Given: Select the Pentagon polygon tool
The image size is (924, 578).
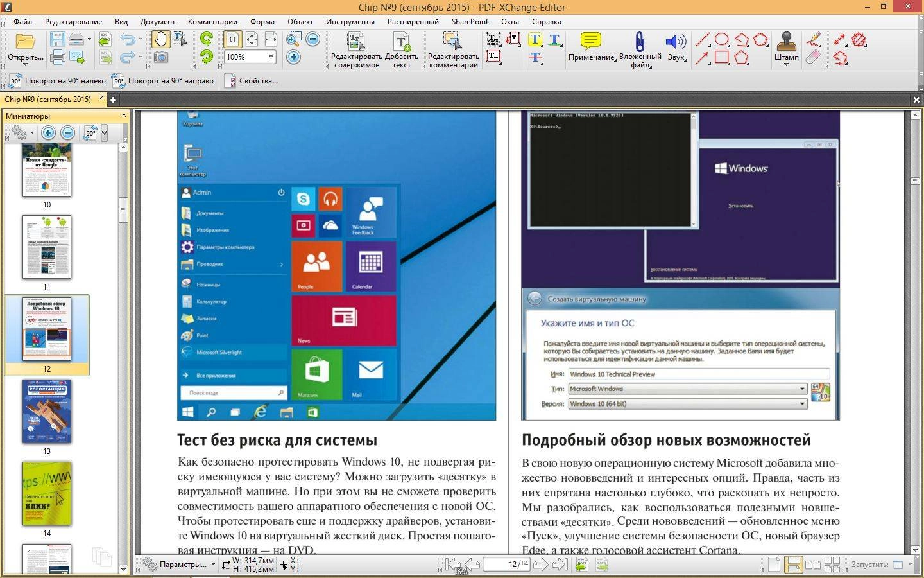Looking at the screenshot, I should click(742, 57).
